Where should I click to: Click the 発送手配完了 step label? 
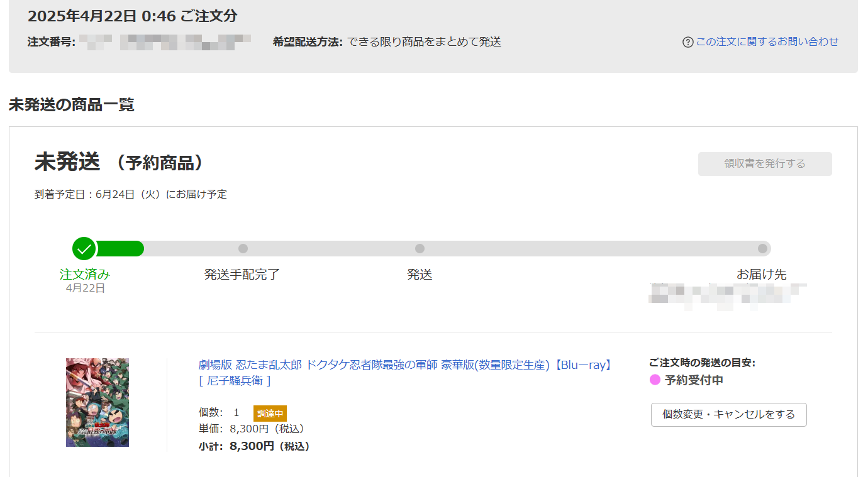click(x=242, y=275)
